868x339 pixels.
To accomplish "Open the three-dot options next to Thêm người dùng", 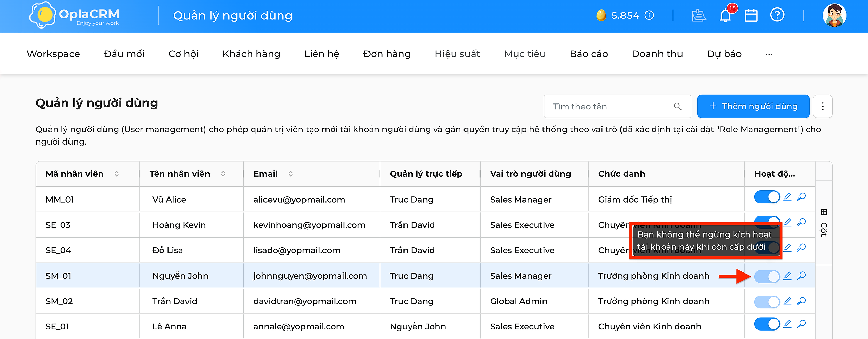I will [x=823, y=107].
